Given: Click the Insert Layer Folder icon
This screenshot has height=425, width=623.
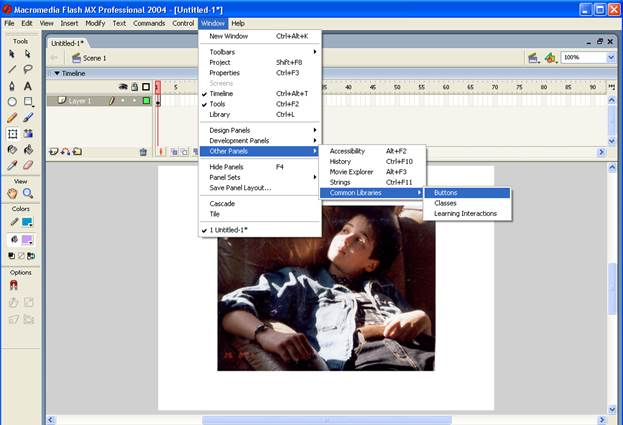Looking at the screenshot, I should 77,152.
